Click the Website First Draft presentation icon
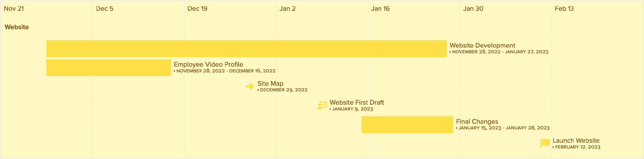The height and width of the screenshot is (159, 644). click(x=322, y=105)
